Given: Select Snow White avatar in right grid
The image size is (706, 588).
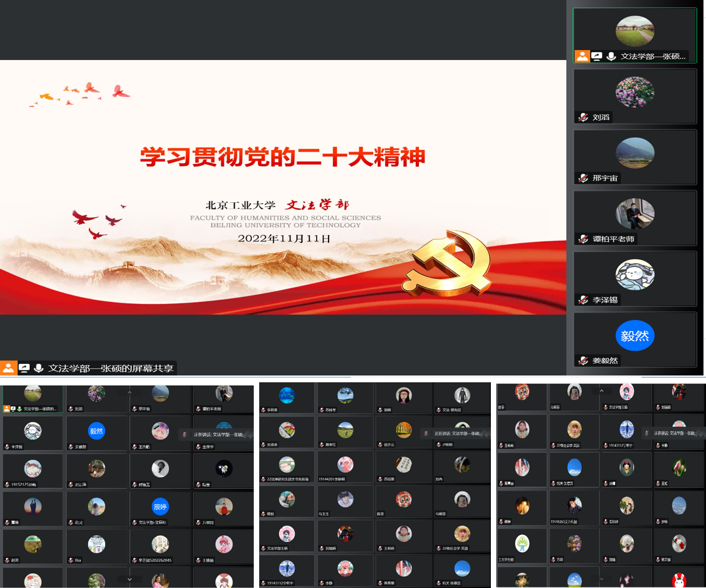Looking at the screenshot, I should tap(627, 467).
